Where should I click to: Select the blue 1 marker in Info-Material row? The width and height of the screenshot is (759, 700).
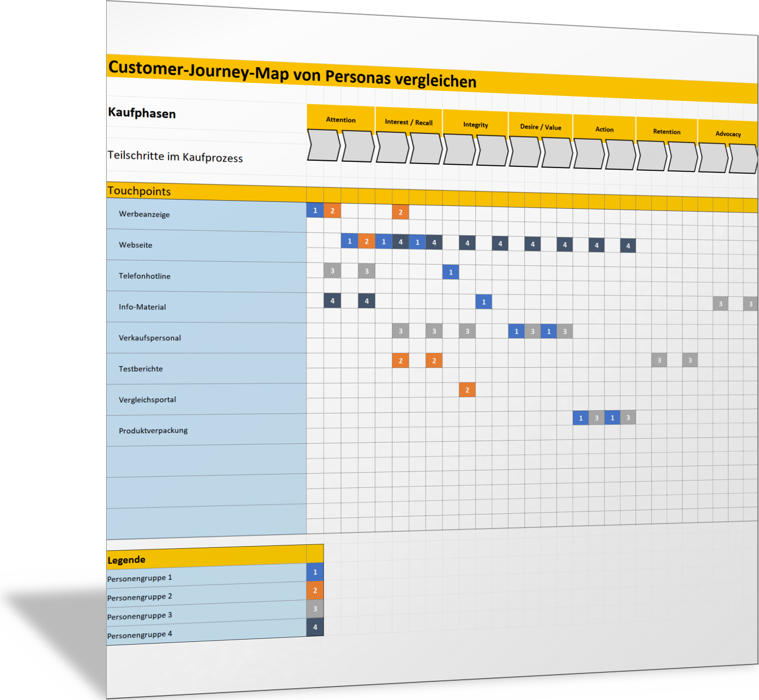[x=484, y=302]
